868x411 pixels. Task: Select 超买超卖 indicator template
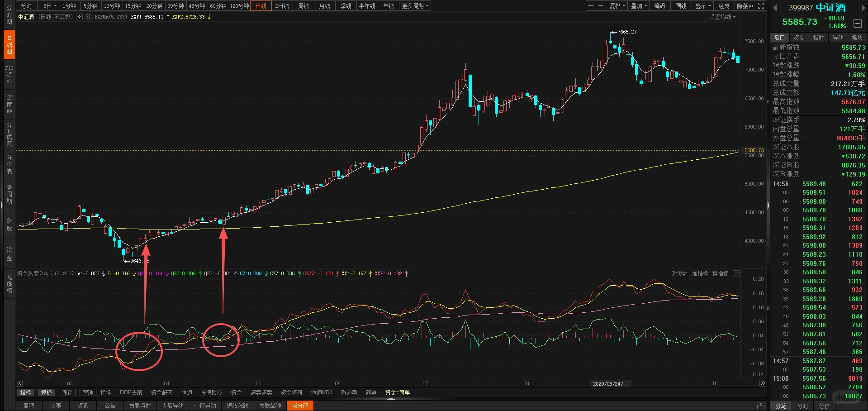(261, 392)
